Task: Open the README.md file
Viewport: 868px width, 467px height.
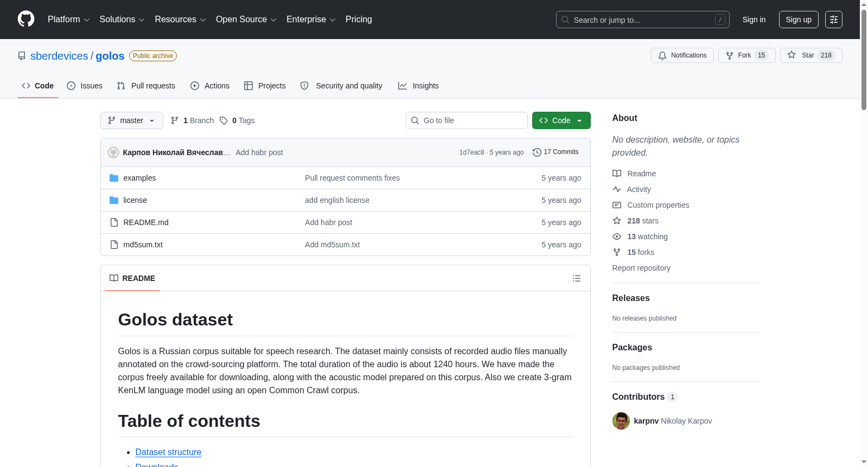Action: pos(146,222)
